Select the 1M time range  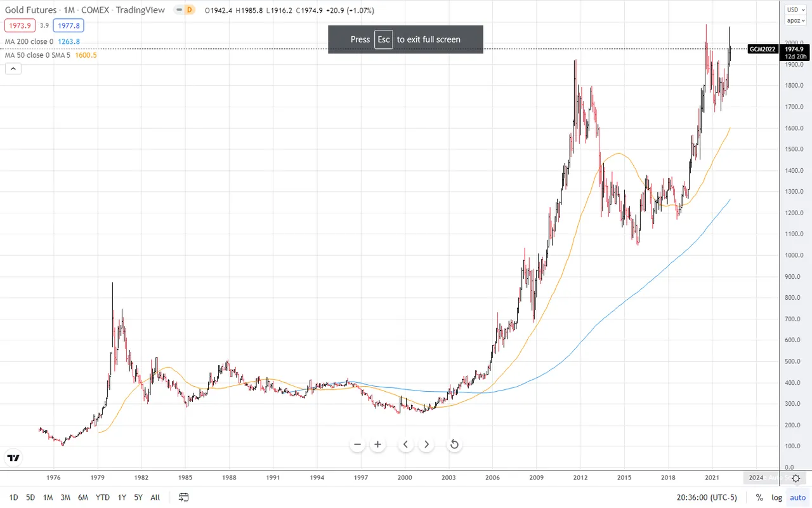[48, 497]
